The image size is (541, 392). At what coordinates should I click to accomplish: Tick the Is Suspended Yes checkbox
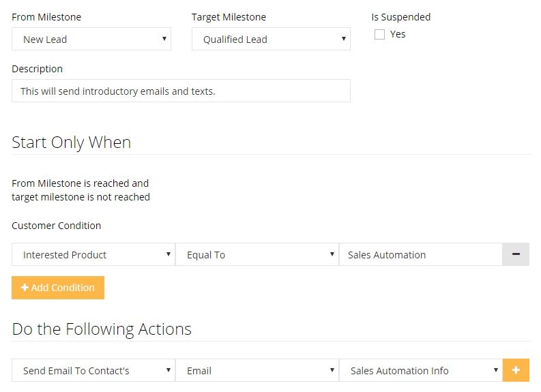point(380,34)
